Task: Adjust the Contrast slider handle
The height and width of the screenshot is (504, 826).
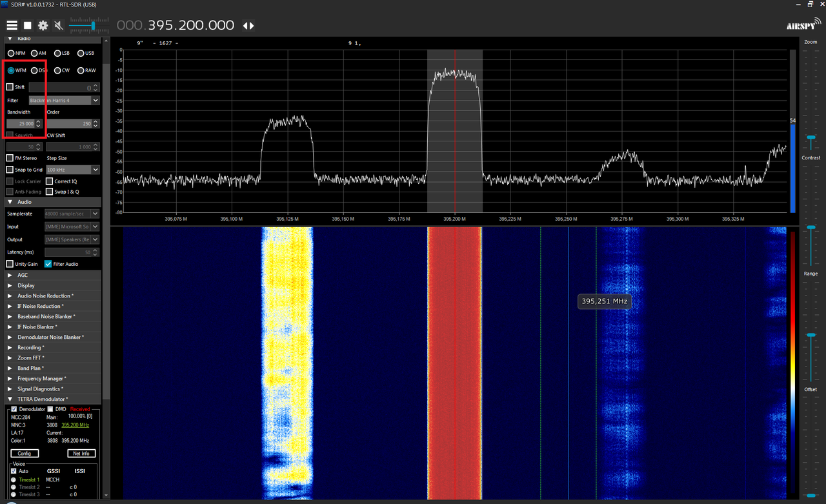Action: [x=811, y=137]
